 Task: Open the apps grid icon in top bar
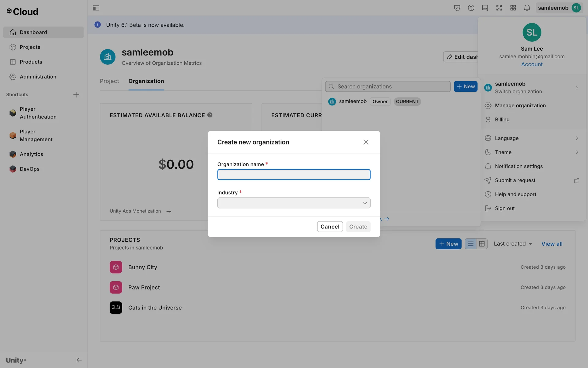pos(513,8)
